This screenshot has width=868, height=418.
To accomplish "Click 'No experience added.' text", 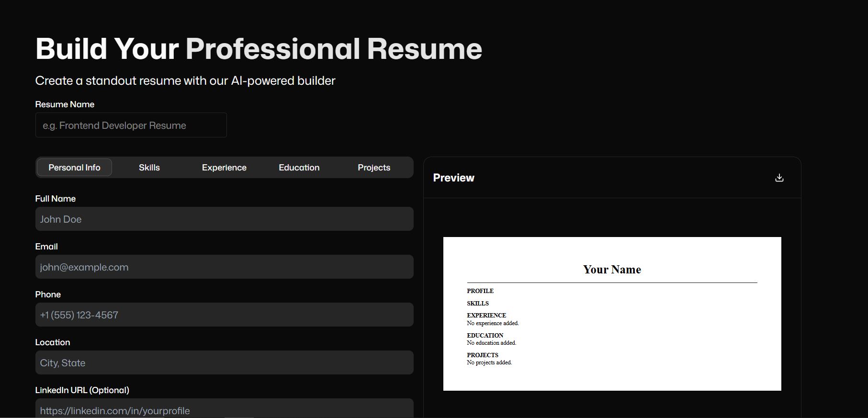I will point(493,323).
